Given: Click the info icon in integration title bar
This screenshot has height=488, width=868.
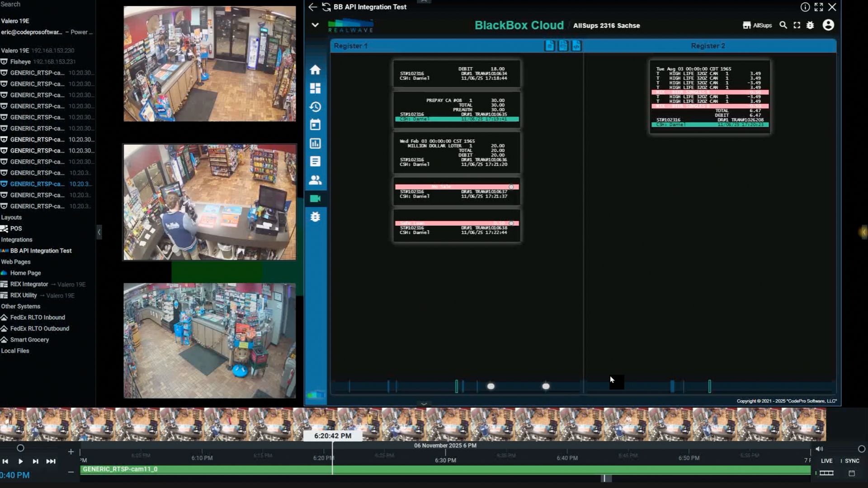Looking at the screenshot, I should click(805, 7).
